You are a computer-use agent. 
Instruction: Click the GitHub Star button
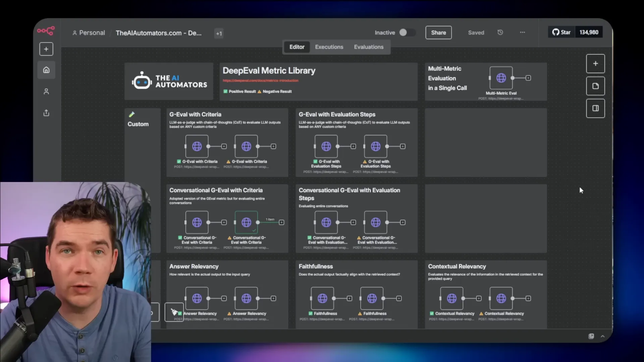pyautogui.click(x=561, y=32)
